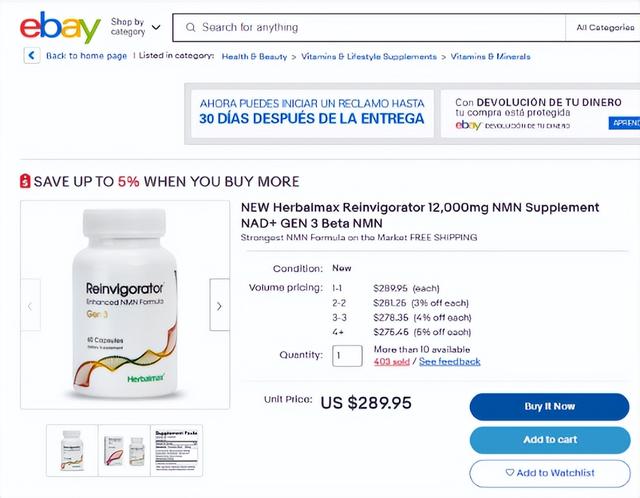The height and width of the screenshot is (498, 640).
Task: Open Vitamins & Lifestyle Supplements breadcrumb
Action: (369, 56)
